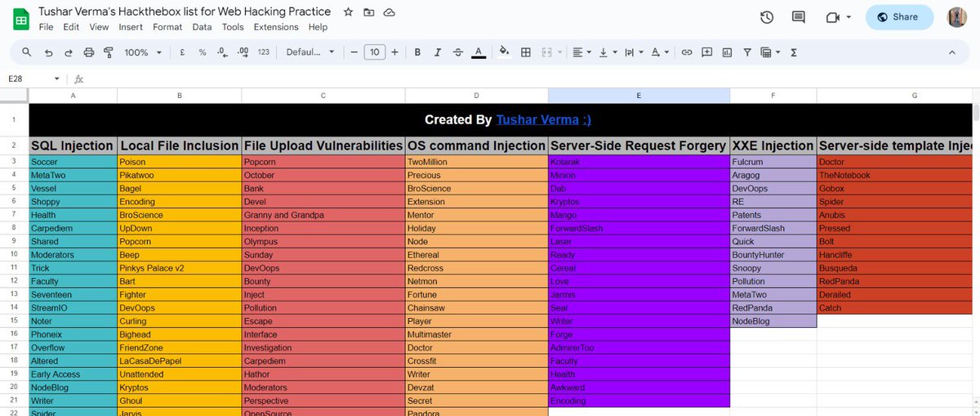Decrease font size with the minus button
Screen dimensions: 980x416
354,52
